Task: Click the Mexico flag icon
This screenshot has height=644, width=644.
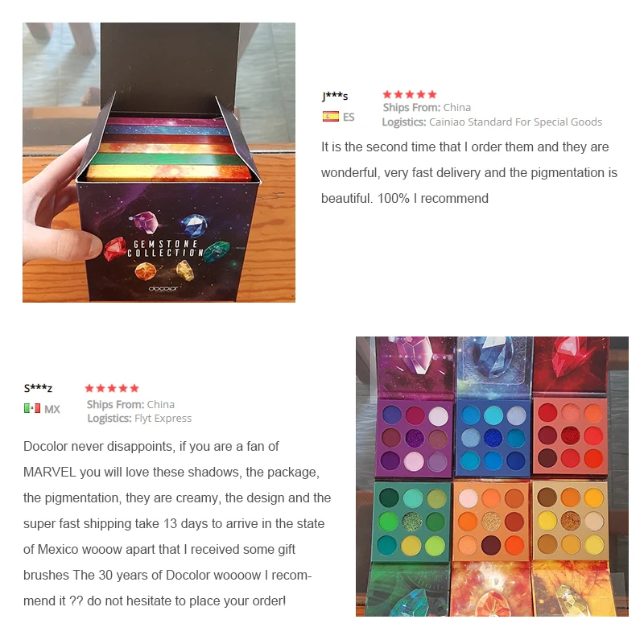Action: [32, 408]
